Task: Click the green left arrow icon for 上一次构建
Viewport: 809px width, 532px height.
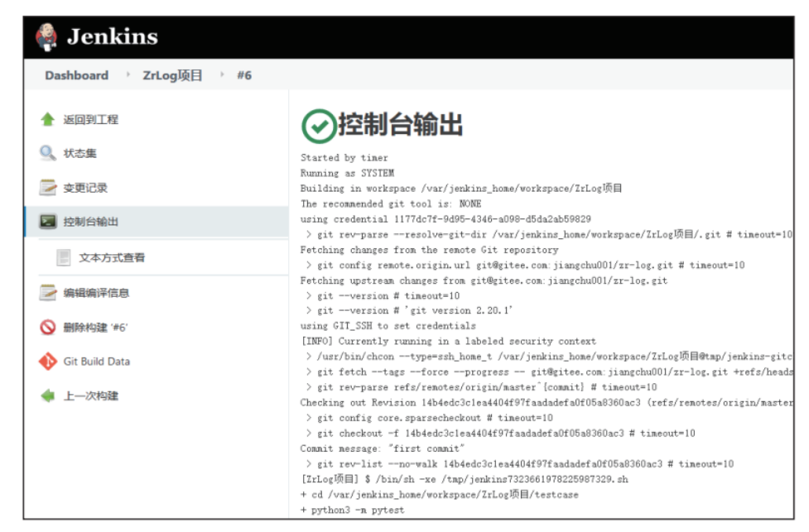Action: tap(47, 396)
